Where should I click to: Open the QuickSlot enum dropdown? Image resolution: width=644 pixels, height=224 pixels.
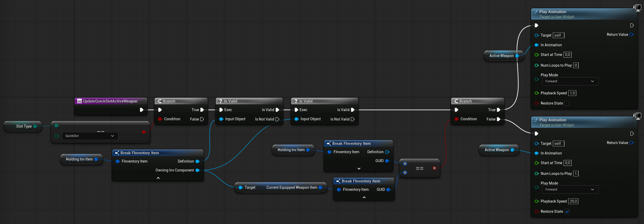[x=90, y=136]
